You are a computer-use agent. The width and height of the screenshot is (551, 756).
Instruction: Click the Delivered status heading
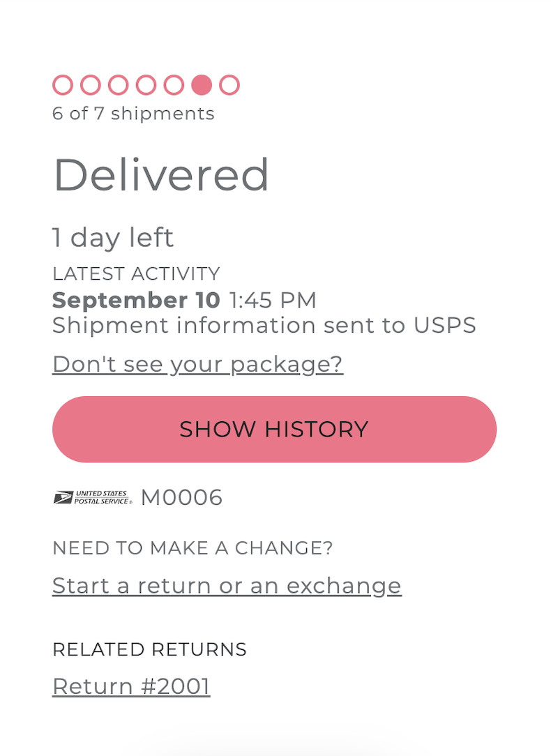pos(161,175)
